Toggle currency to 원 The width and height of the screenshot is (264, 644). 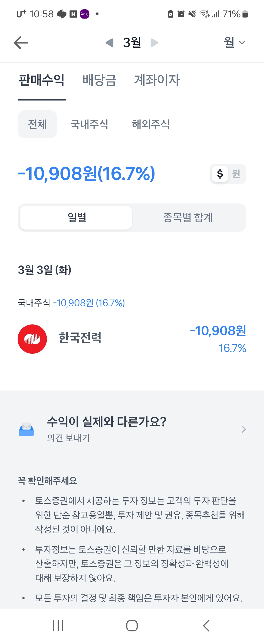[236, 174]
